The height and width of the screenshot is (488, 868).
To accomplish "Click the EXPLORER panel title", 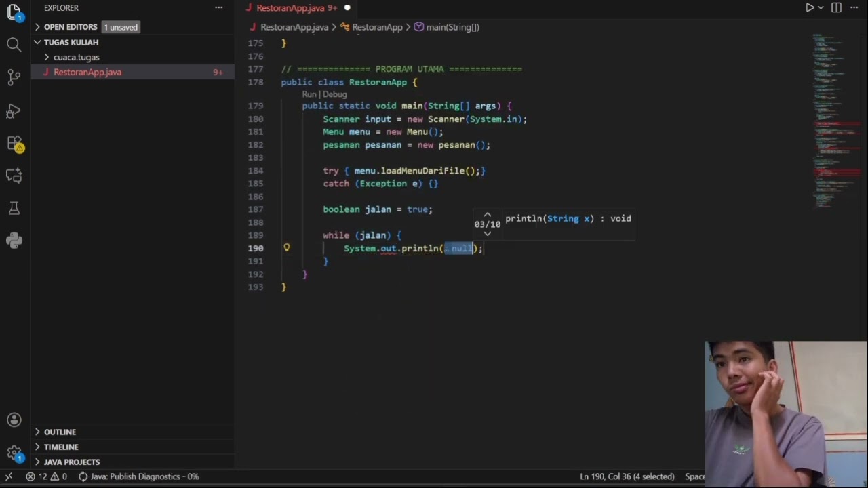I will pyautogui.click(x=61, y=7).
